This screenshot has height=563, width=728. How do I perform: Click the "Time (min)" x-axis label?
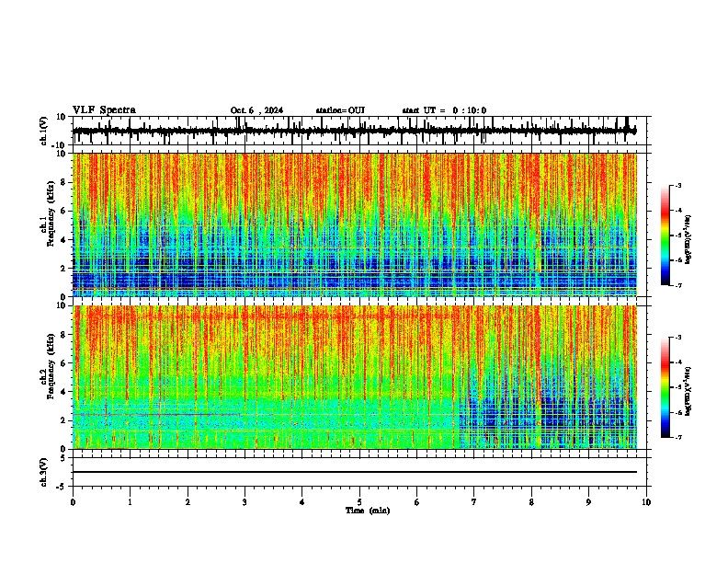click(368, 511)
